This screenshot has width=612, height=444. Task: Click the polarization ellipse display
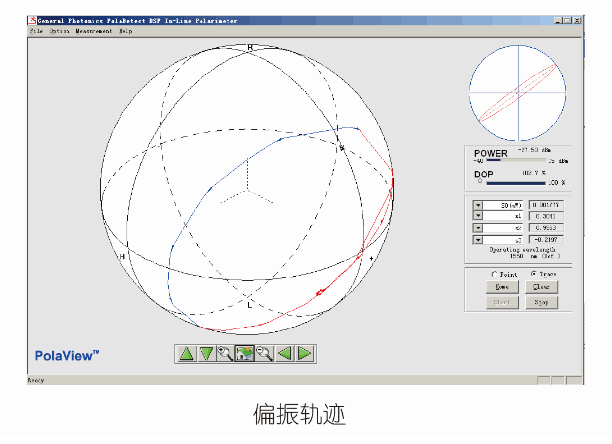518,93
